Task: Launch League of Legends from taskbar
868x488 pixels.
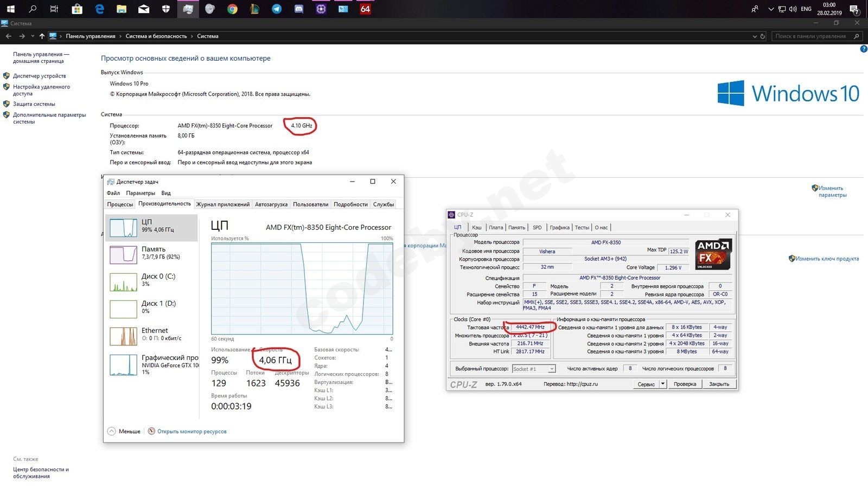Action: click(254, 9)
